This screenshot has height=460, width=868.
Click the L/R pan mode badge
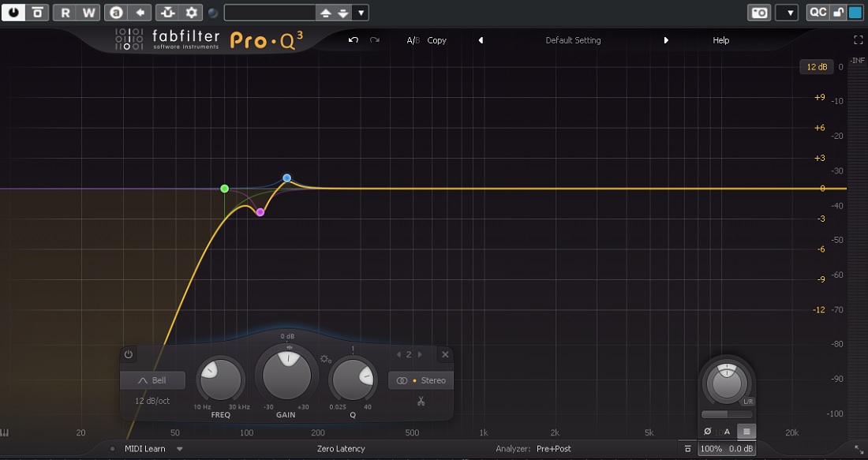pos(748,402)
